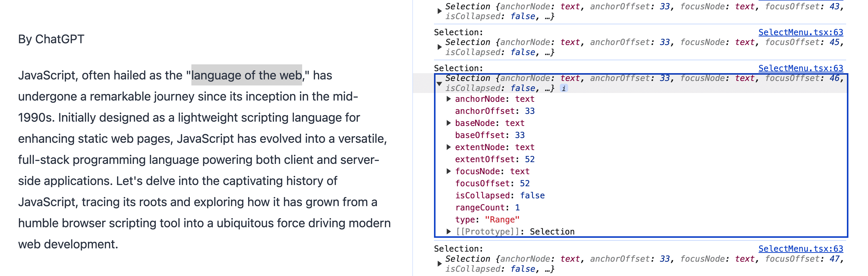Click the 'Selection:' log label above focusOffset 45

coord(458,32)
